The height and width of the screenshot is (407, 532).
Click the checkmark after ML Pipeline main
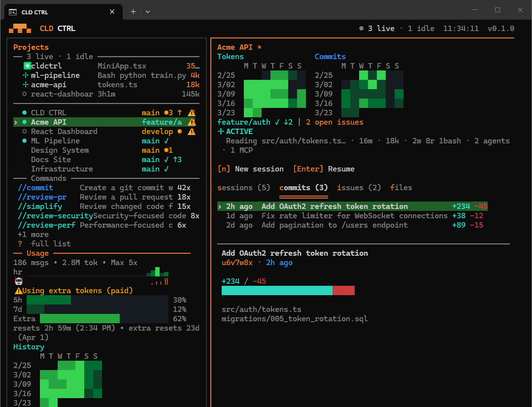(x=166, y=141)
